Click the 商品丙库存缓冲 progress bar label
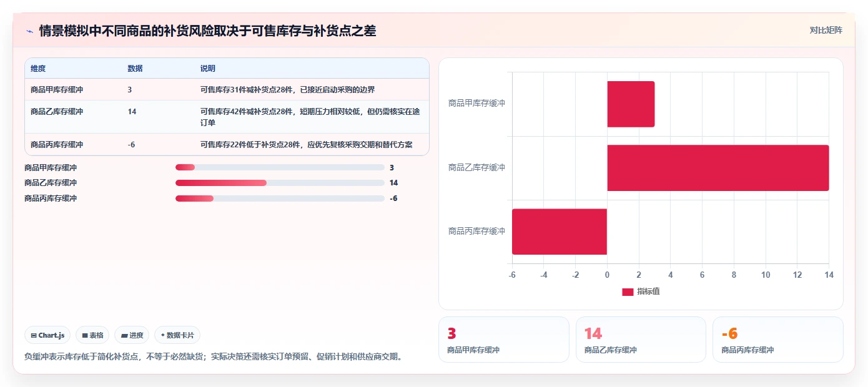 click(x=51, y=198)
